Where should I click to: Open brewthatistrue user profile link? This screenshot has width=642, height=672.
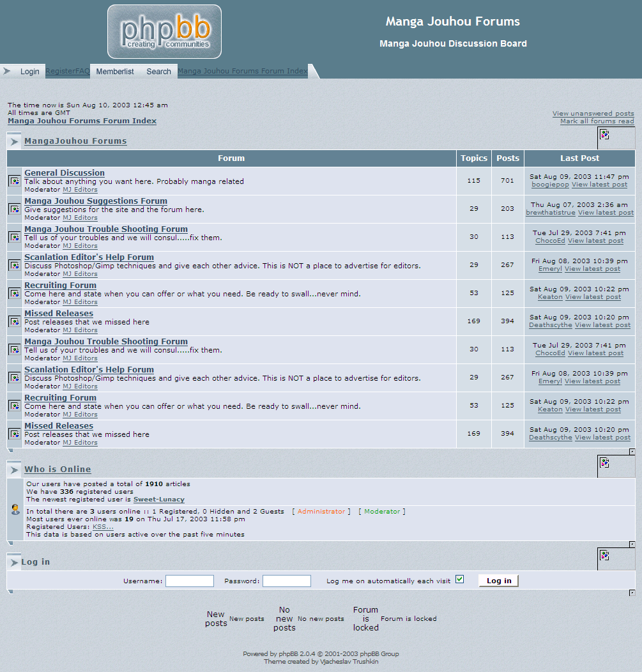coord(551,213)
